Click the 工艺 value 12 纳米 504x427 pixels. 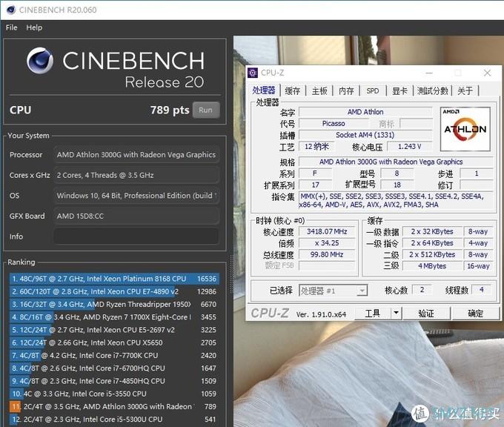pyautogui.click(x=316, y=147)
